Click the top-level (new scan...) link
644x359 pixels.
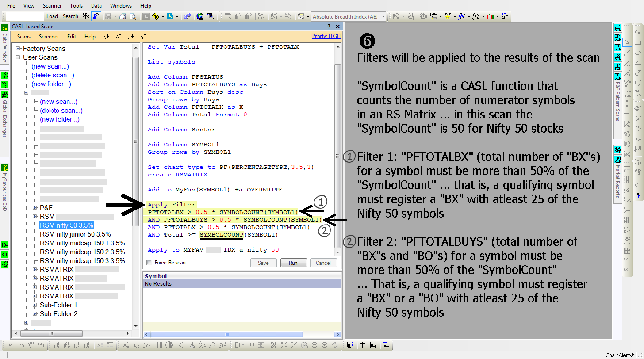50,66
